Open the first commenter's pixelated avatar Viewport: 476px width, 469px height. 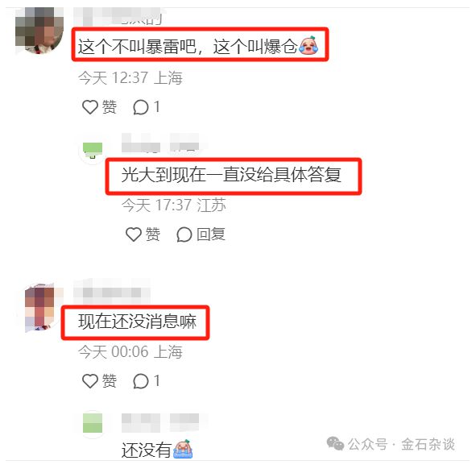click(x=39, y=31)
